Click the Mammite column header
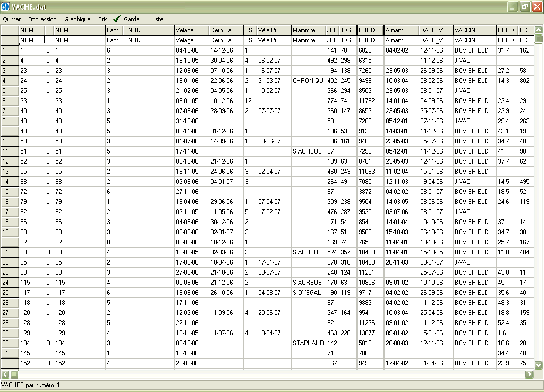Viewport: 544px width, 392px height. 308,30
